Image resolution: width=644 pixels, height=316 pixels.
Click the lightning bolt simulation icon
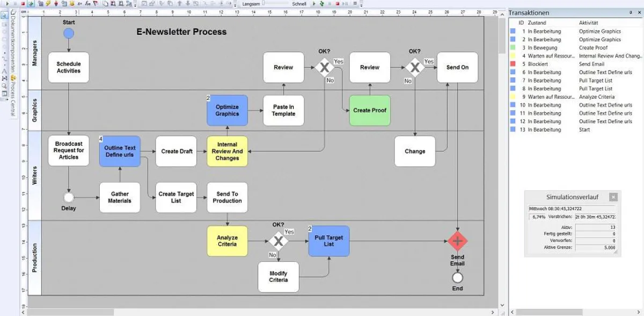48,3
